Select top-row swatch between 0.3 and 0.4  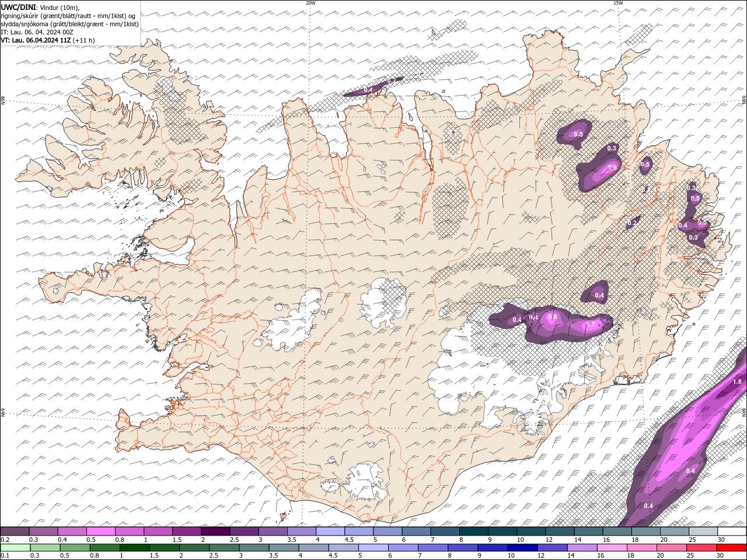(x=44, y=531)
